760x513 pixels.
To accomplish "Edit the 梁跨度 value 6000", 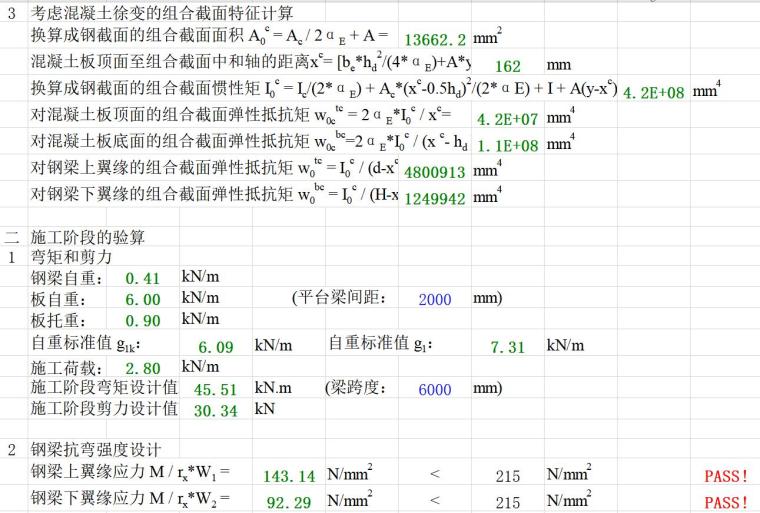I will (x=435, y=389).
